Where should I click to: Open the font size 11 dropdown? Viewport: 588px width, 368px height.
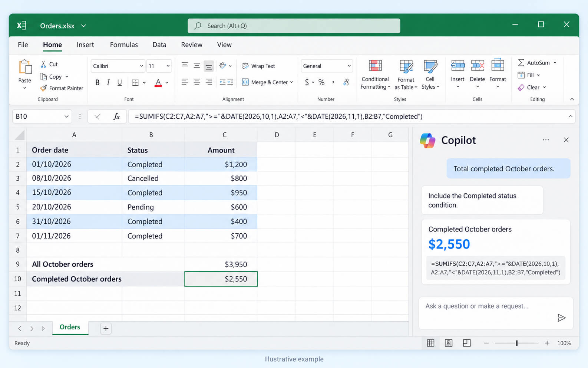tap(168, 66)
